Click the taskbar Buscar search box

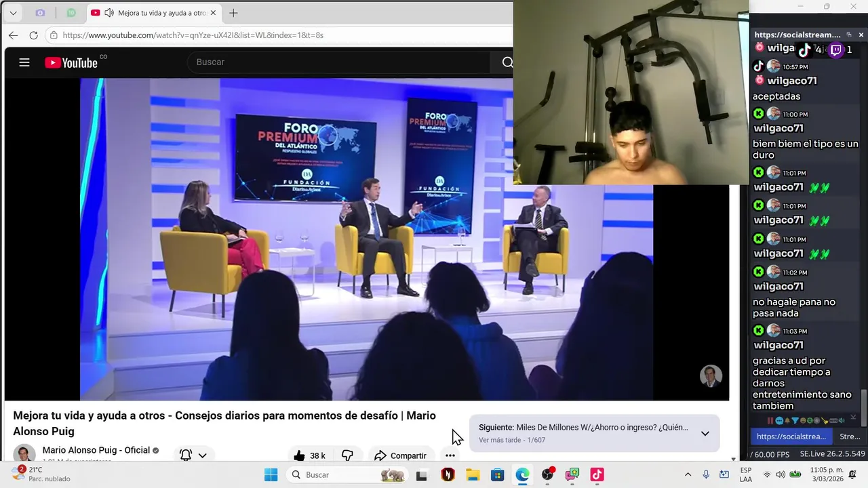click(347, 474)
